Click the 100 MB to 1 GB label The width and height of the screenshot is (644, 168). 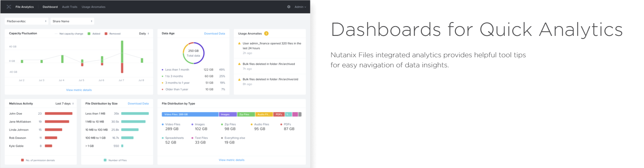(x=96, y=138)
